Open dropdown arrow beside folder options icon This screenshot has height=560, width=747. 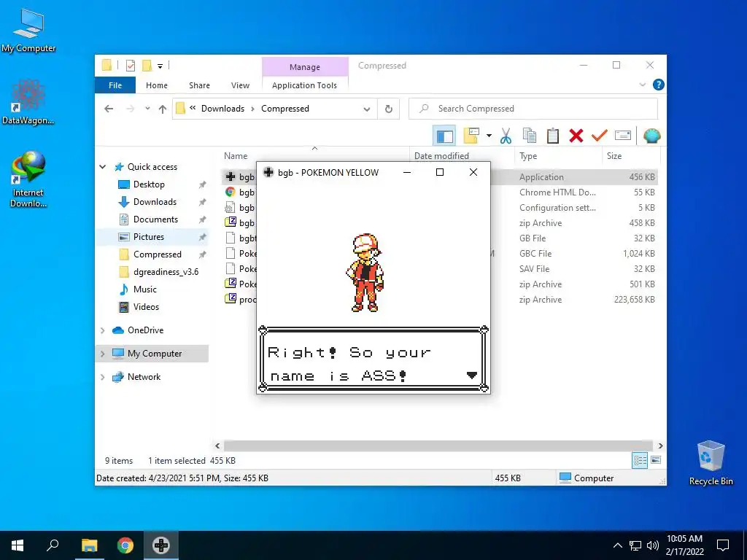tap(489, 136)
